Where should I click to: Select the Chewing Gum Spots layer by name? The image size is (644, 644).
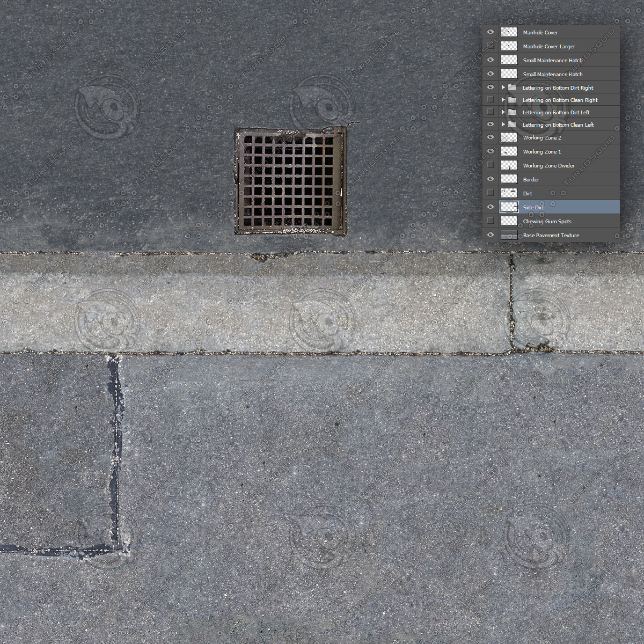point(546,221)
